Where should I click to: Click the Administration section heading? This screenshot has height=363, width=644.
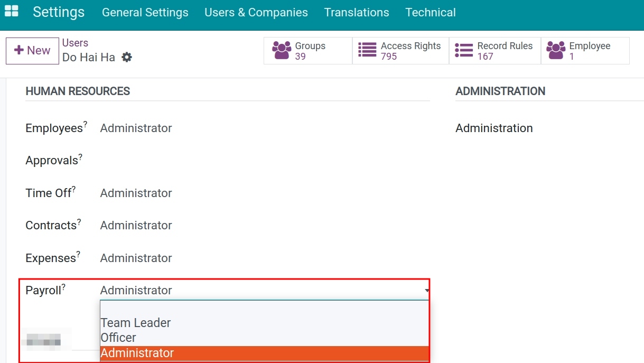[500, 91]
